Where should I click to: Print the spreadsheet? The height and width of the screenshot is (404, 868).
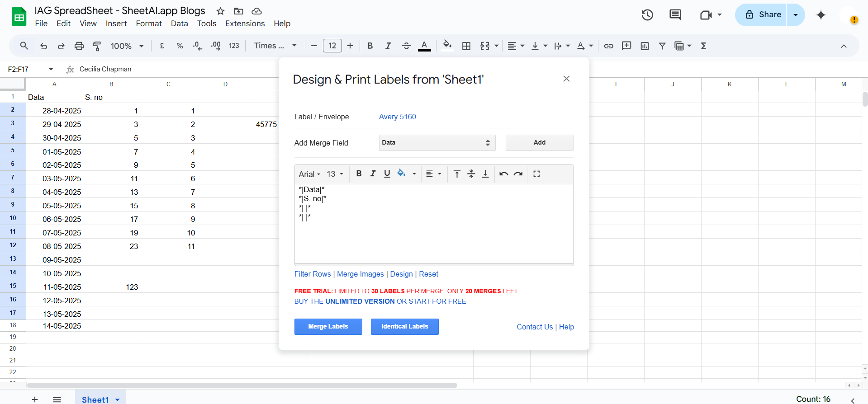point(79,46)
